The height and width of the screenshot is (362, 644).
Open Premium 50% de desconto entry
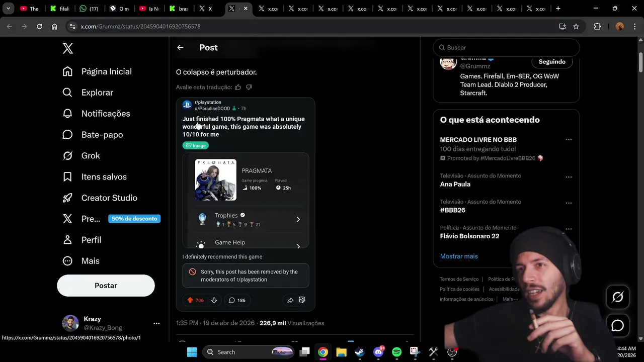[x=111, y=219]
